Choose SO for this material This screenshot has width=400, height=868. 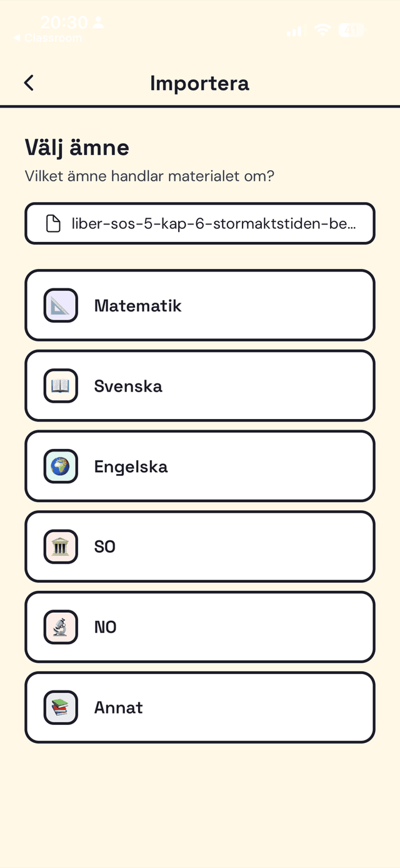click(x=200, y=546)
